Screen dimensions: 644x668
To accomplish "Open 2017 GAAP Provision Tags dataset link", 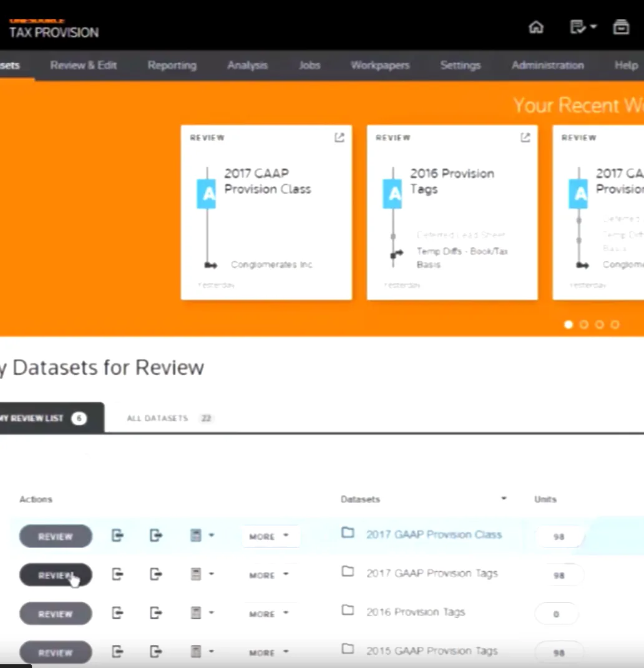I will click(x=432, y=573).
